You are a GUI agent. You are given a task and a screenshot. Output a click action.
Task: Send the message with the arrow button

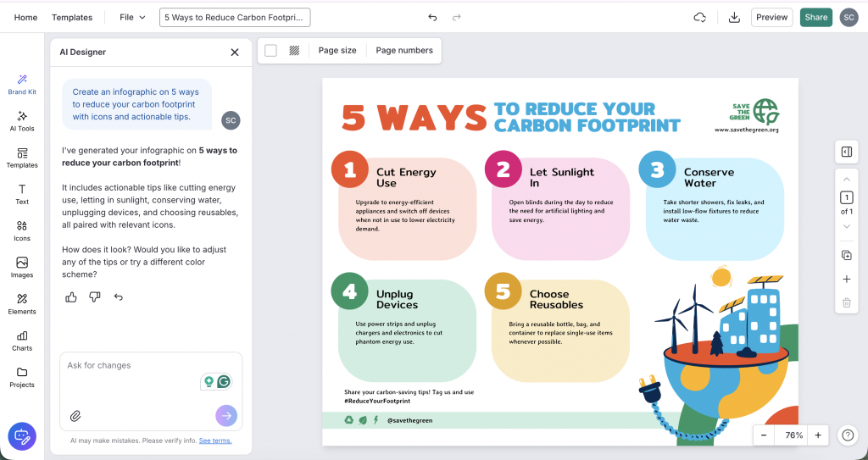click(x=225, y=416)
